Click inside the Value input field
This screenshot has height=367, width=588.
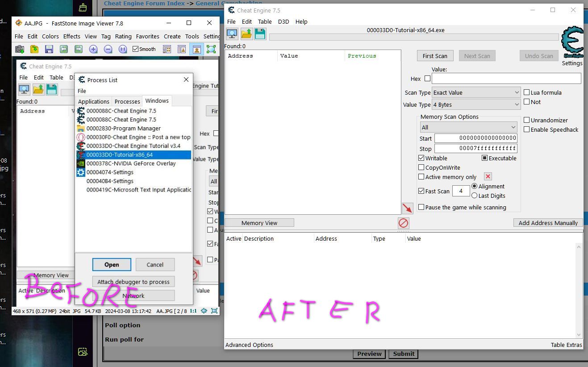click(x=506, y=78)
